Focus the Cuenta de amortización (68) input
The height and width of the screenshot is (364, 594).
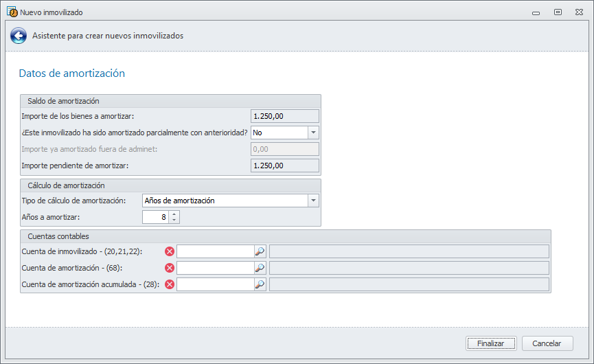[x=215, y=268]
